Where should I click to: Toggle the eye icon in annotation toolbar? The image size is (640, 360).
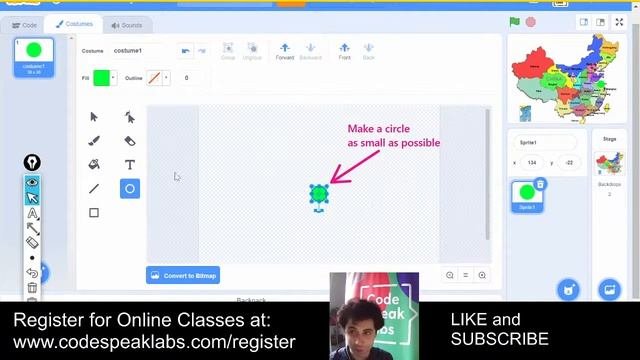(32, 182)
